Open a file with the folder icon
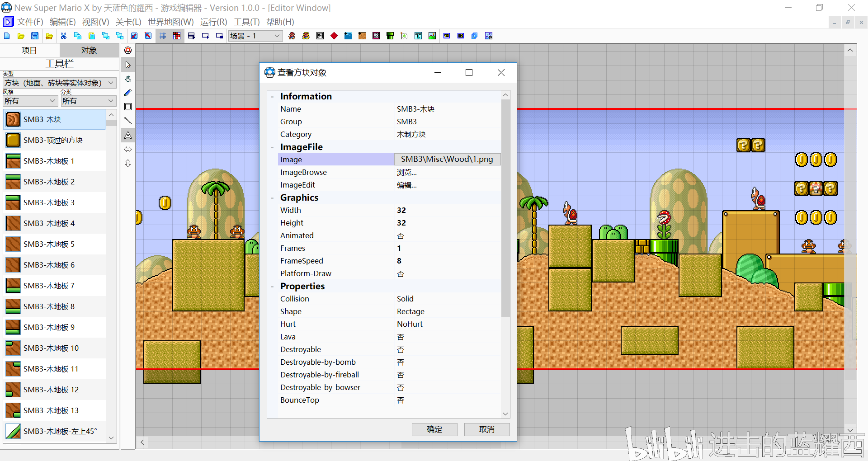This screenshot has height=461, width=868. (21, 36)
